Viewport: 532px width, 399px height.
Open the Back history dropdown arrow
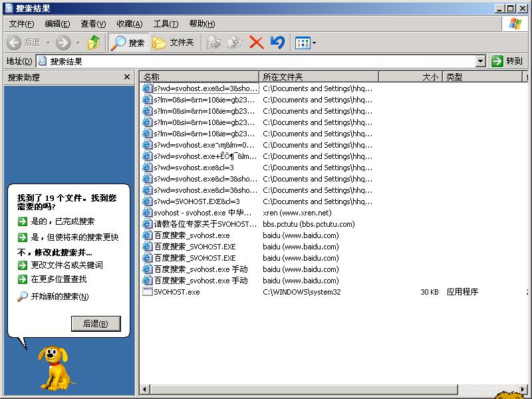48,43
